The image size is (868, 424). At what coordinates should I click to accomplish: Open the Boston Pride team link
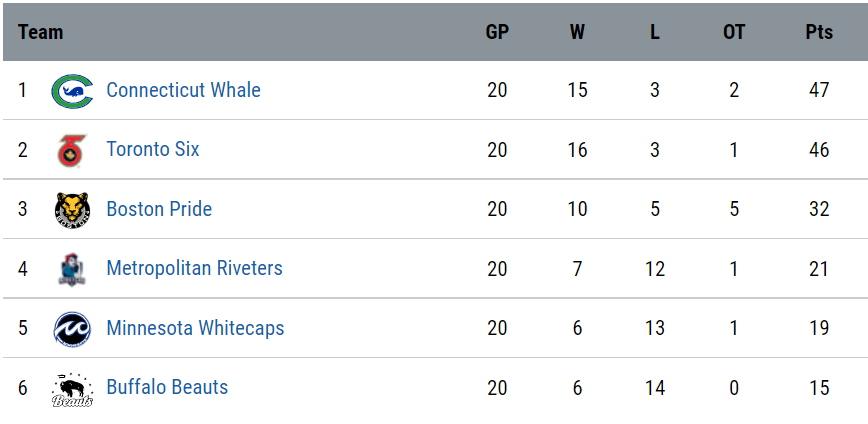pos(159,209)
